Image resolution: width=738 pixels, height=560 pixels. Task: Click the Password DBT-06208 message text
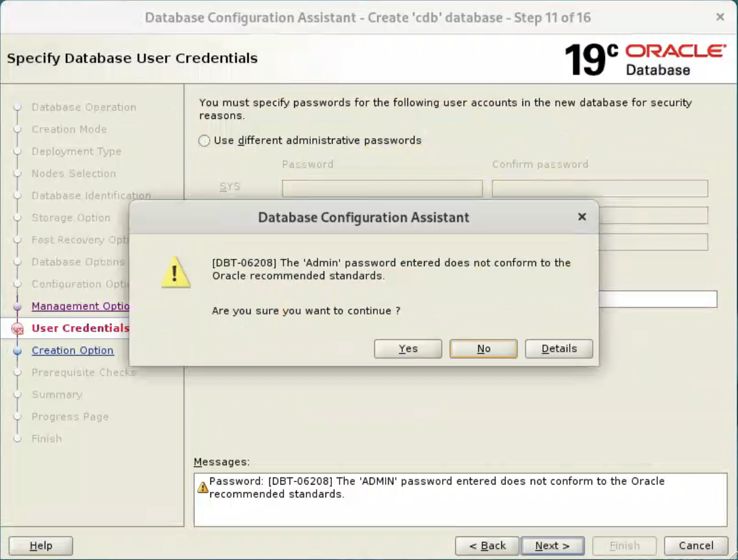pos(437,488)
